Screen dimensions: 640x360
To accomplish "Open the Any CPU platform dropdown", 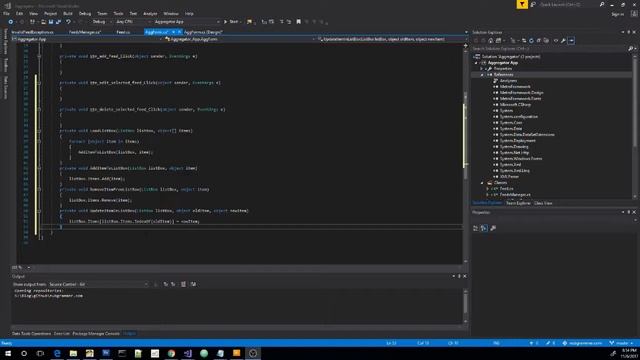I will pos(133,22).
